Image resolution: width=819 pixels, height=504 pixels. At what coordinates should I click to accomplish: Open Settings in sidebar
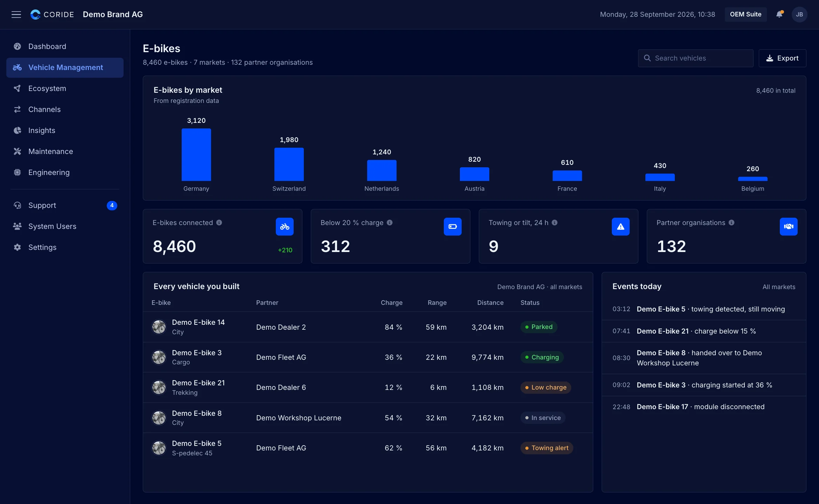click(65, 247)
